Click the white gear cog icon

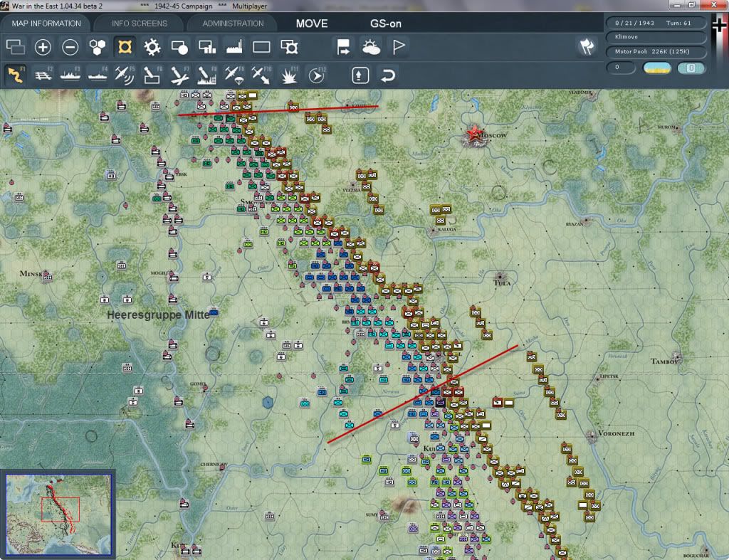[x=152, y=47]
